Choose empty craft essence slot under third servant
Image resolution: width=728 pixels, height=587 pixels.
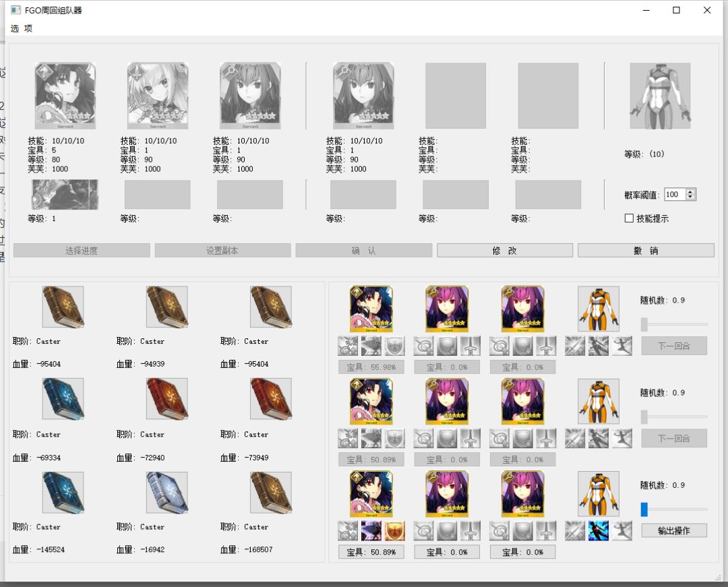point(250,194)
